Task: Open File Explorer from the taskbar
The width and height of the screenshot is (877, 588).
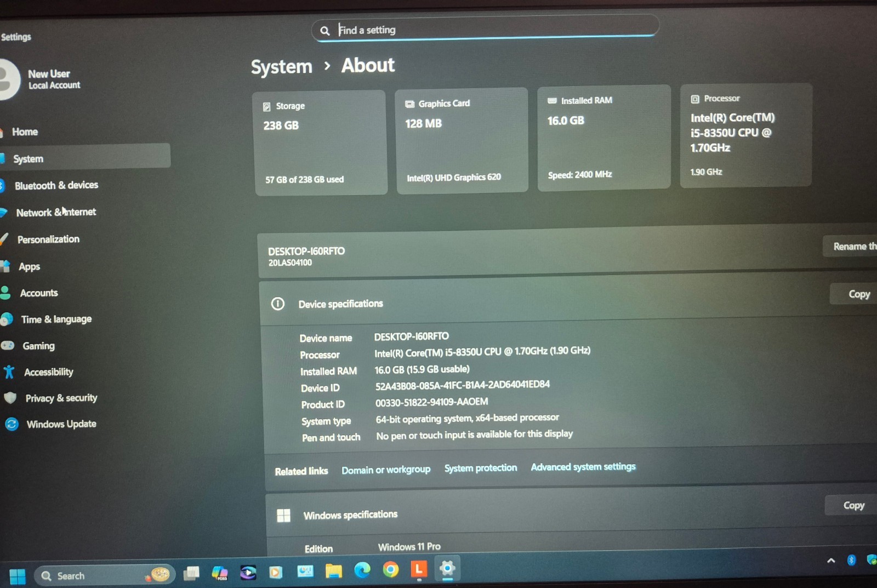Action: (x=333, y=571)
